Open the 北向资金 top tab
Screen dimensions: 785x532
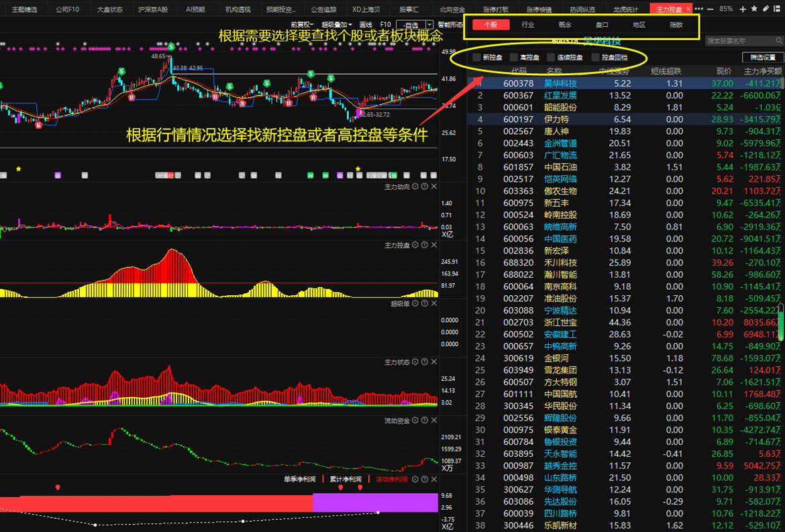coord(452,9)
